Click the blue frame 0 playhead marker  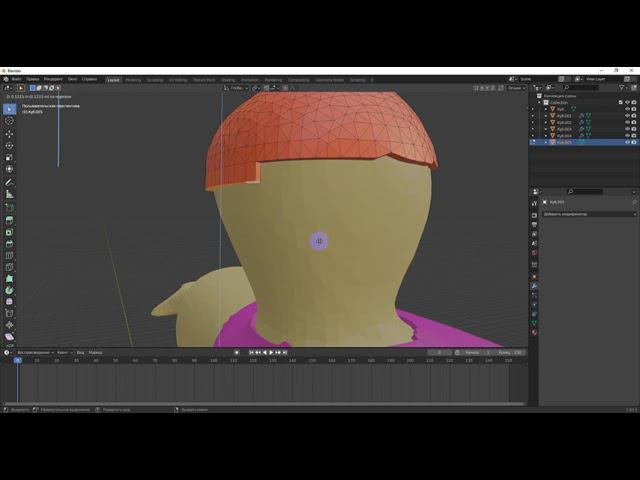tap(18, 360)
